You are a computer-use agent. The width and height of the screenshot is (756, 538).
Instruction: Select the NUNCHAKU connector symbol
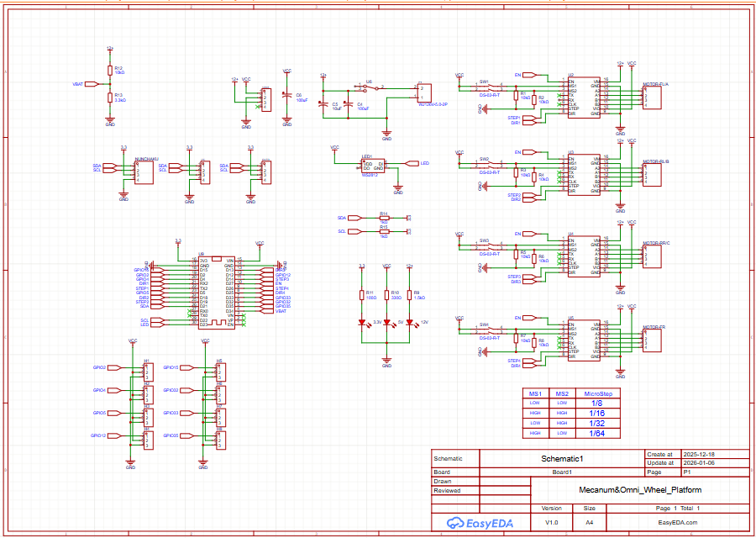point(144,172)
